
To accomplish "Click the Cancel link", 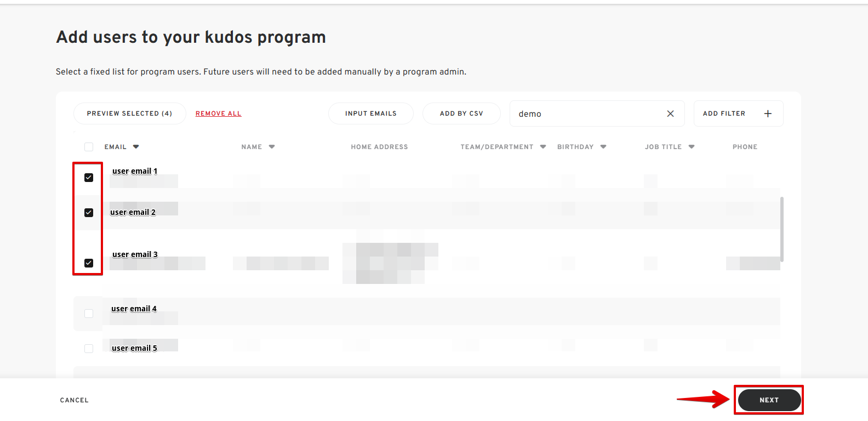I will click(74, 400).
